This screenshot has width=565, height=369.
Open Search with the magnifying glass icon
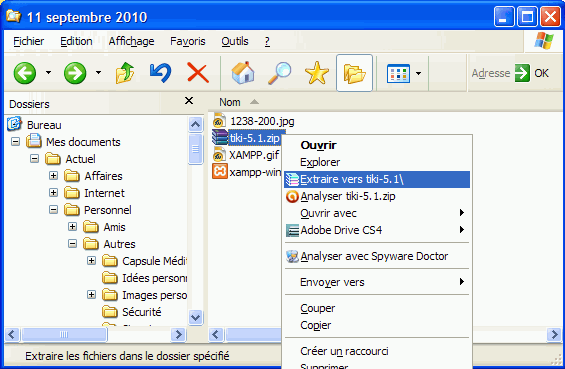[x=280, y=73]
